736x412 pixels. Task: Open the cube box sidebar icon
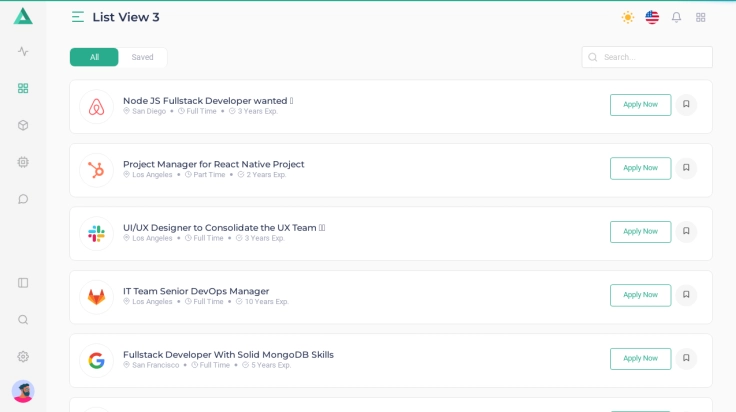click(x=23, y=125)
